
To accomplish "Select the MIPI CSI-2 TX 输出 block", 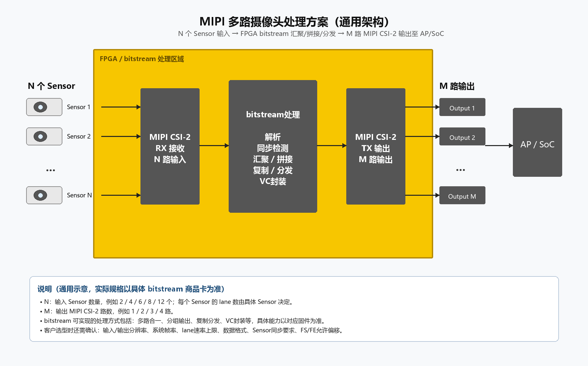I will click(376, 146).
